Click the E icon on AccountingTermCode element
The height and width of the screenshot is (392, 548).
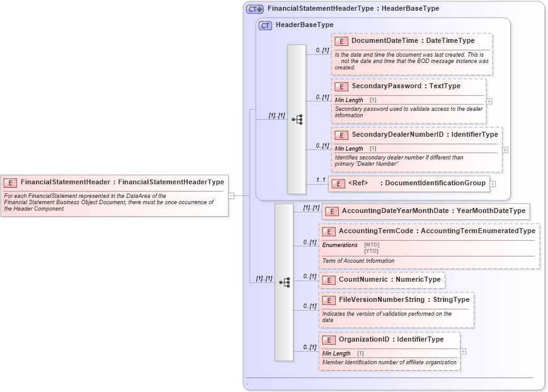(328, 231)
